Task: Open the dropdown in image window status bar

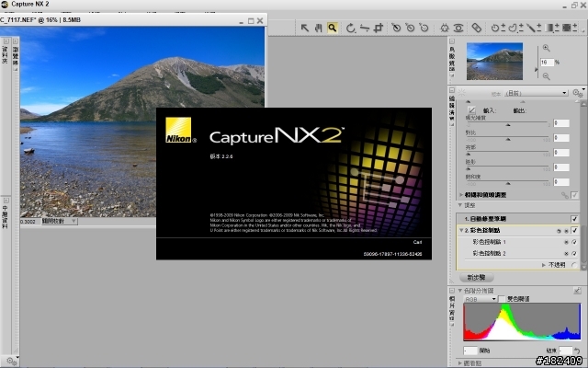Action: coord(59,221)
